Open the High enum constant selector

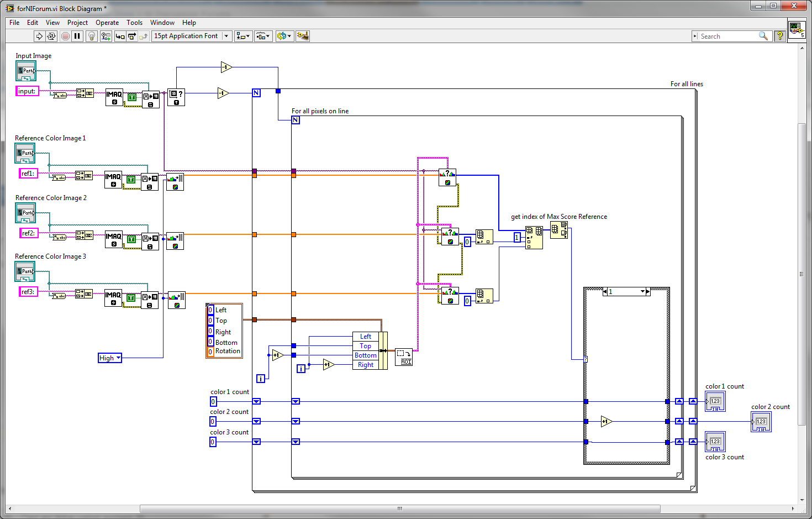[x=110, y=358]
